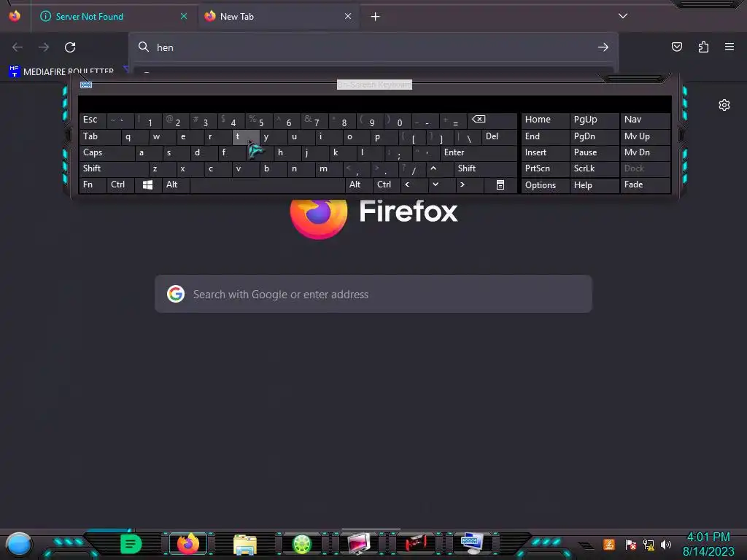Click the address bar containing 'hen'

pos(373,47)
